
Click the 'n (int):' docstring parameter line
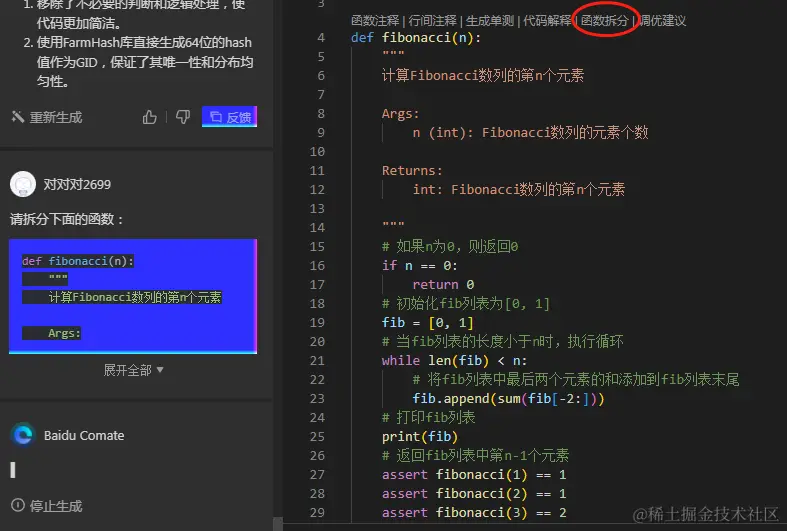coord(531,132)
